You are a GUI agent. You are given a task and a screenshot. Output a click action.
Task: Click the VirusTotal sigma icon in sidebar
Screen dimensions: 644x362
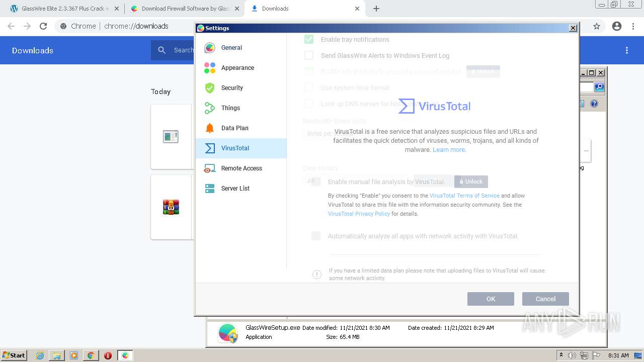point(210,148)
